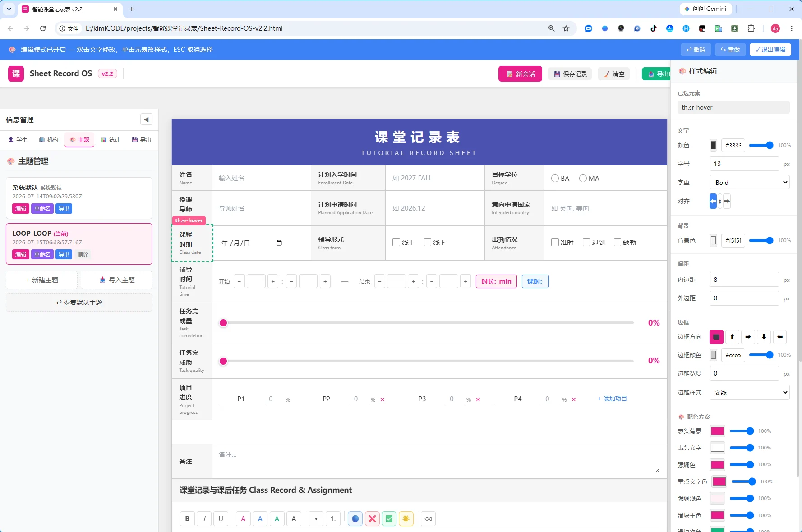Set text color with the green A

pos(277,519)
